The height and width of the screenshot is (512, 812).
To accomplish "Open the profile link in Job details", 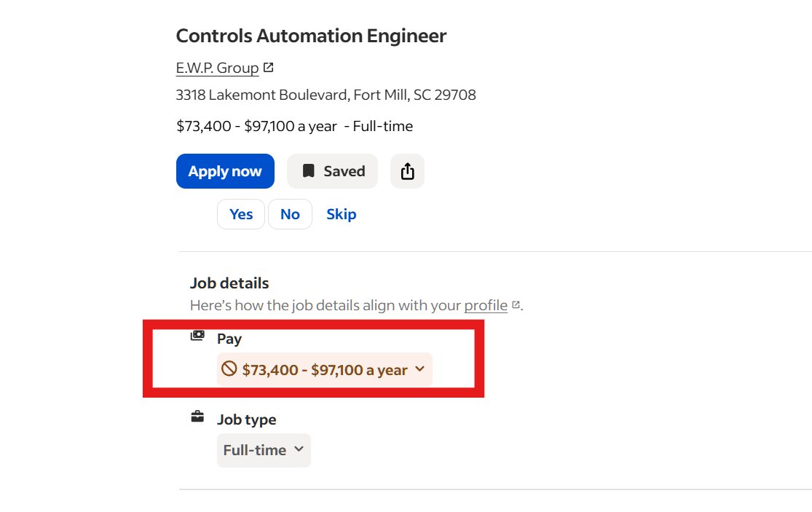I will pyautogui.click(x=485, y=305).
